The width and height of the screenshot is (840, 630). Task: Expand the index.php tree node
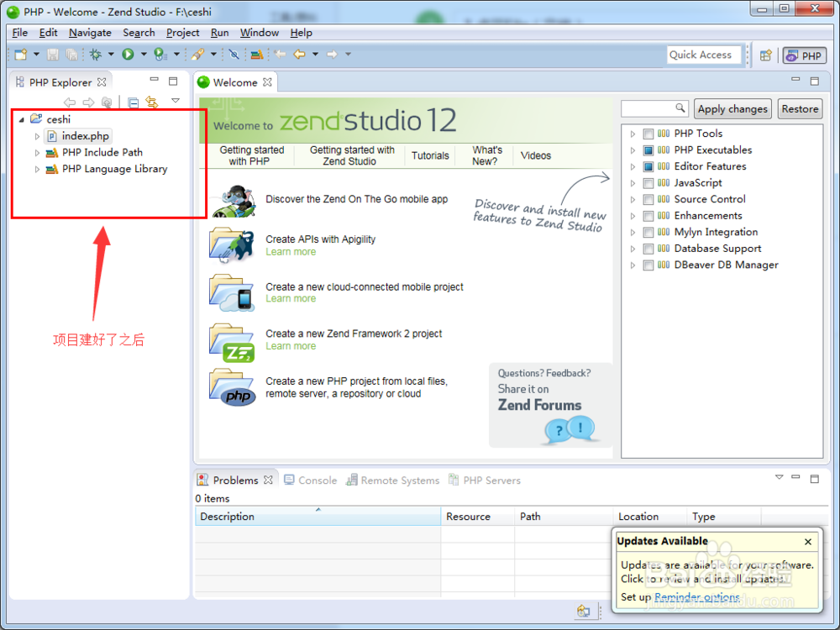(37, 136)
